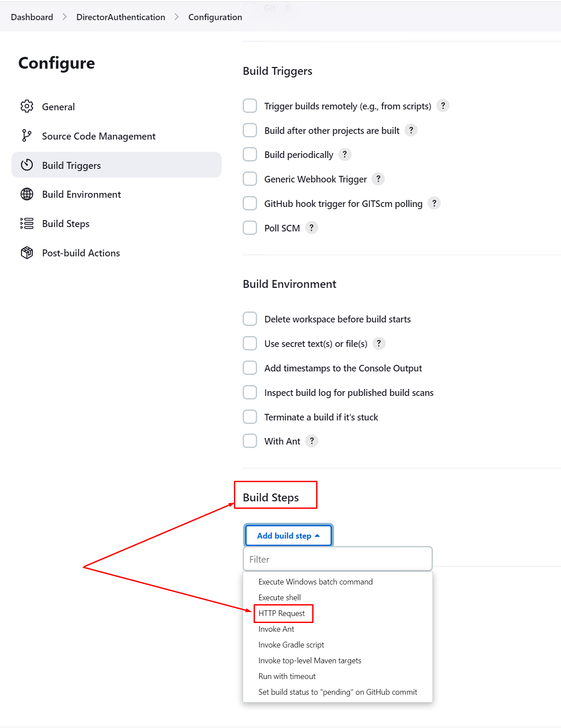Check GitHub hook trigger for GITScm polling
Viewport: 561px width, 728px height.
250,203
